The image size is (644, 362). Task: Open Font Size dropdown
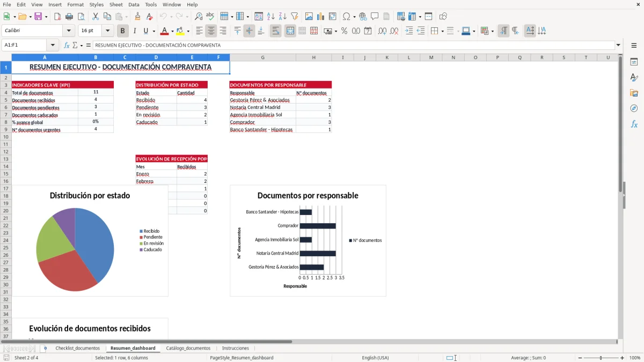point(108,31)
